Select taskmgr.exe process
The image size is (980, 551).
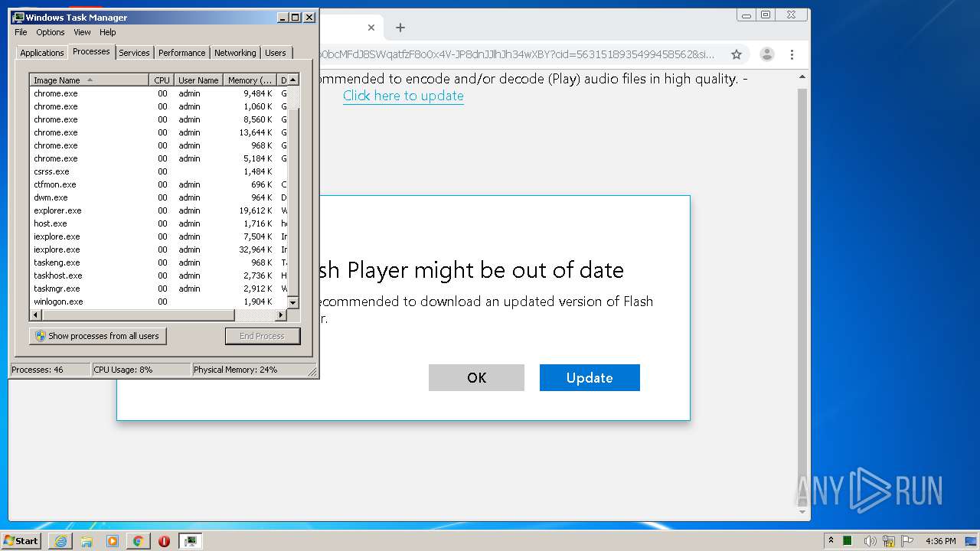pyautogui.click(x=158, y=289)
